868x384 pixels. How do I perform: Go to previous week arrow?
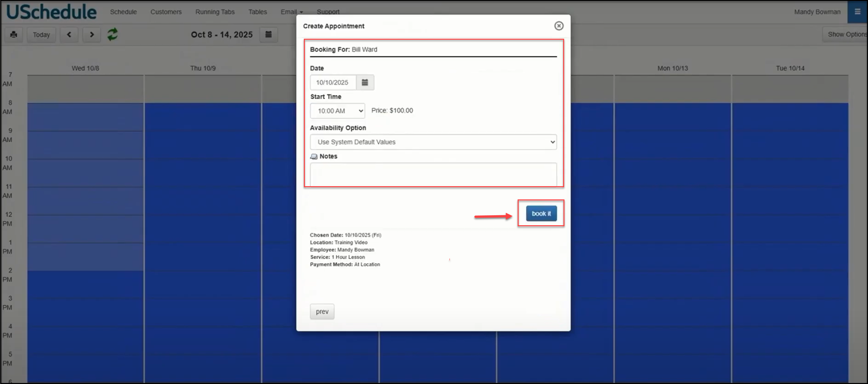click(69, 35)
